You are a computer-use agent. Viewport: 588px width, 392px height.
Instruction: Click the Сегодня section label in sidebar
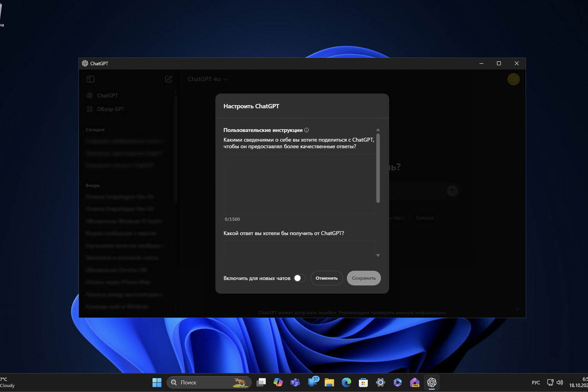95,130
